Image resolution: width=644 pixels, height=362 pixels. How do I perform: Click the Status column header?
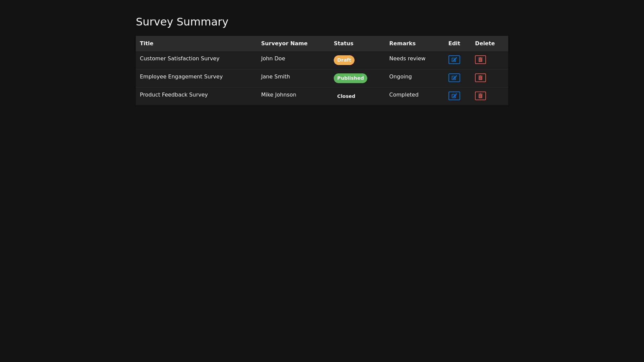coord(343,44)
